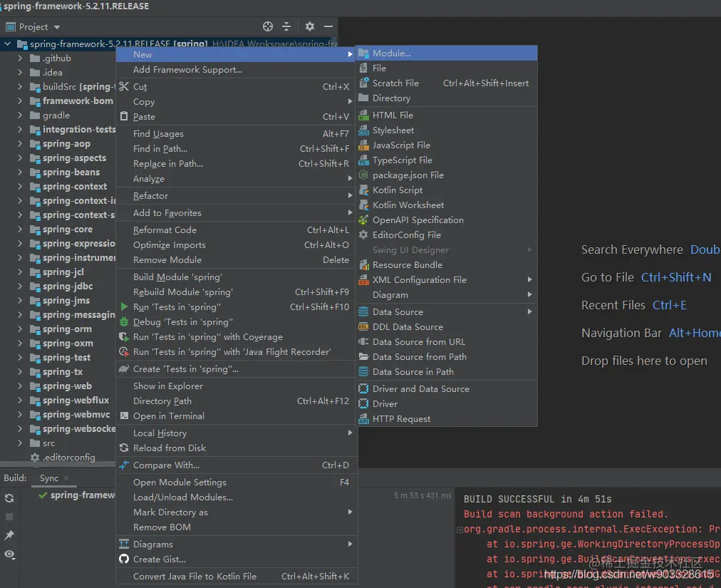The width and height of the screenshot is (721, 588).
Task: Open the Project view dropdown
Action: coord(57,27)
